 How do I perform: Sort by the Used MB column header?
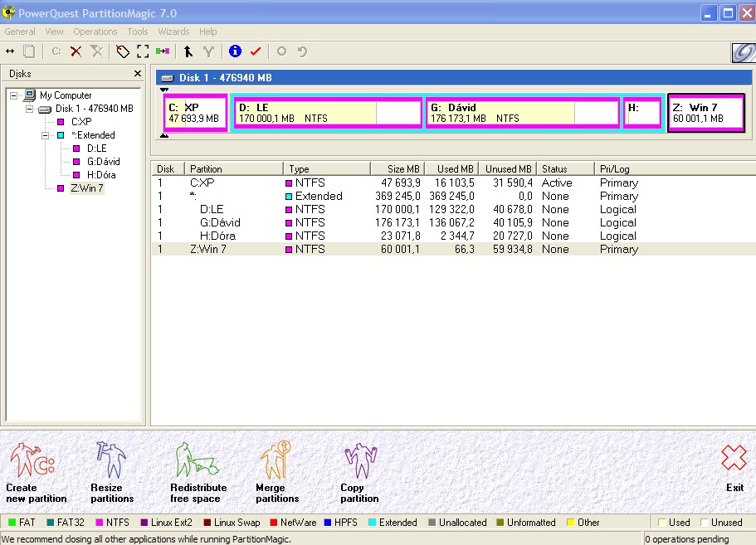(x=452, y=168)
